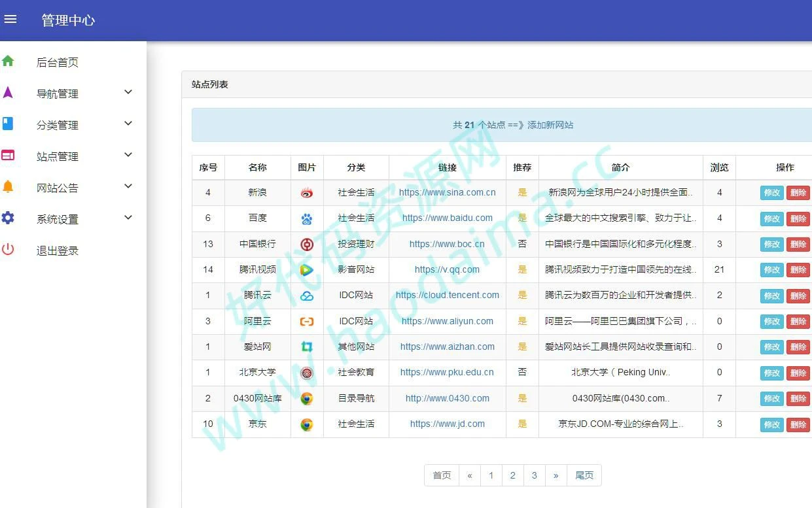812x508 pixels.
Task: Expand the 站点管理 chevron
Action: pos(128,155)
